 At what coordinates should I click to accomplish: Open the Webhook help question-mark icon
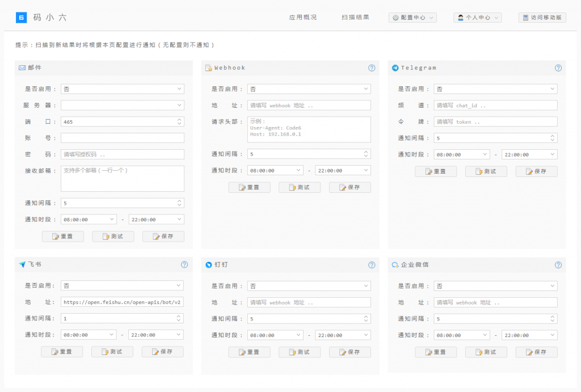[372, 68]
